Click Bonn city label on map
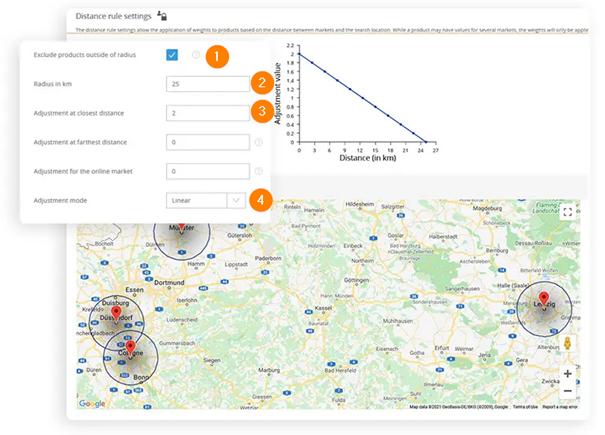The image size is (605, 435). (x=141, y=377)
